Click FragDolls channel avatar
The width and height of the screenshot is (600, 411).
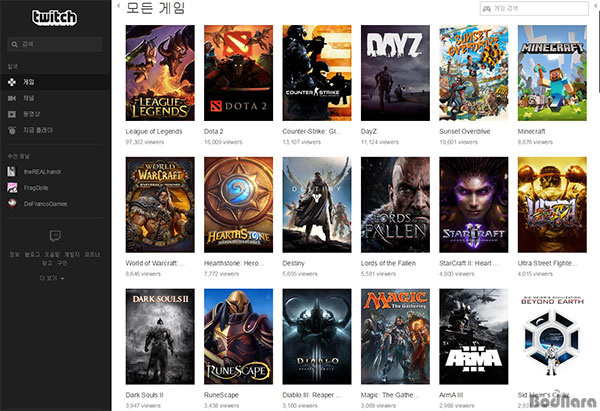pos(12,188)
